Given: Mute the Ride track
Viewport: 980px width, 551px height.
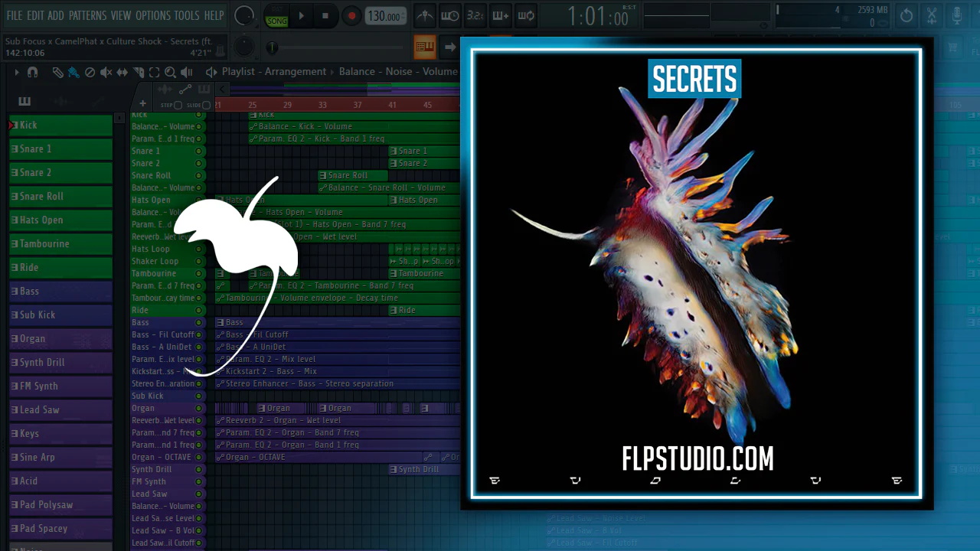Looking at the screenshot, I should 199,310.
